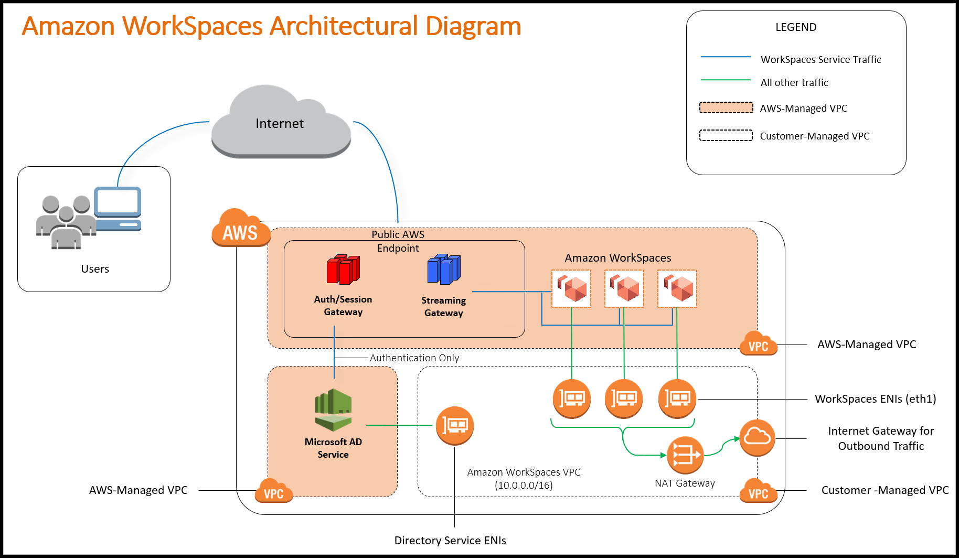Toggle the Customer-Managed VPC legend entry
Viewport: 959px width, 560px height.
coord(725,135)
